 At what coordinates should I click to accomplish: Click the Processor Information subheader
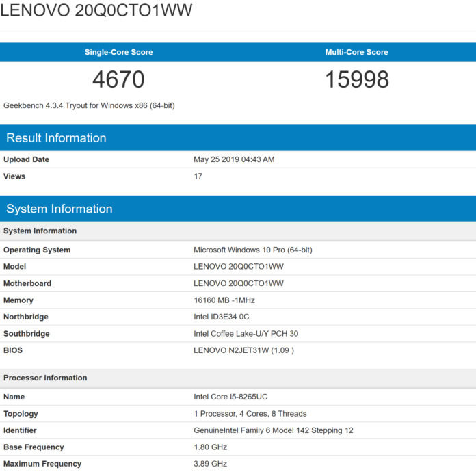tap(238, 378)
